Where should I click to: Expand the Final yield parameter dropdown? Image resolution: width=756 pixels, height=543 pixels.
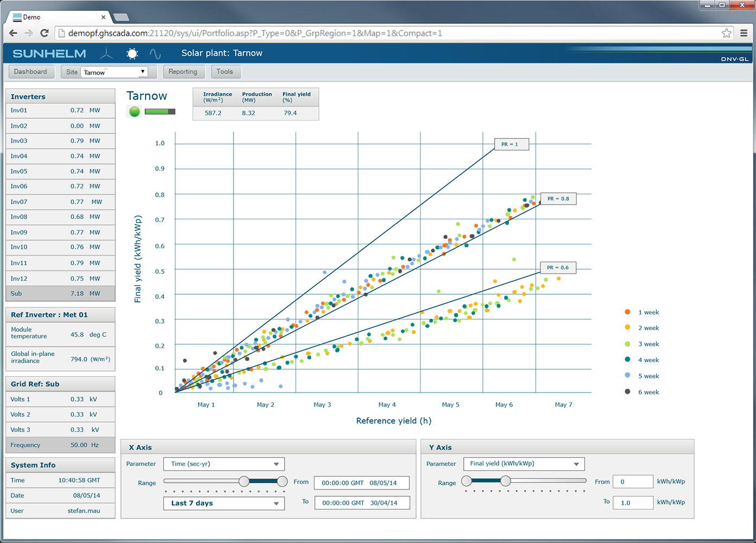tap(524, 464)
